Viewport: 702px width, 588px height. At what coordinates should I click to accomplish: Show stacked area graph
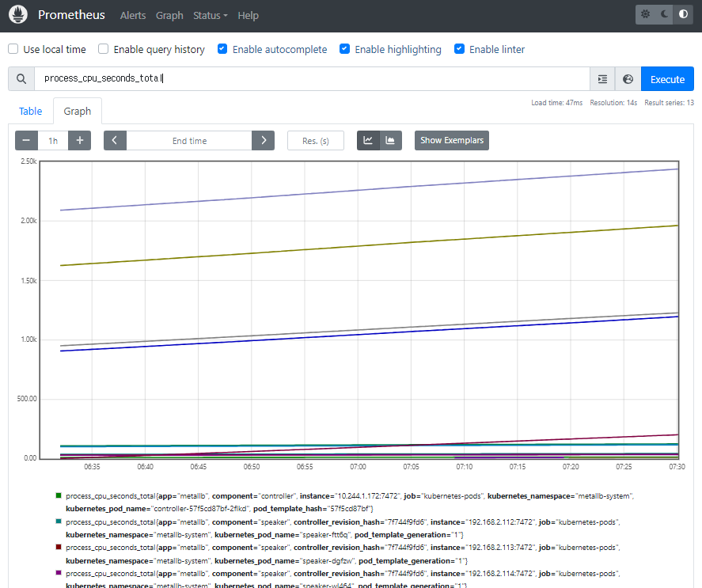390,141
